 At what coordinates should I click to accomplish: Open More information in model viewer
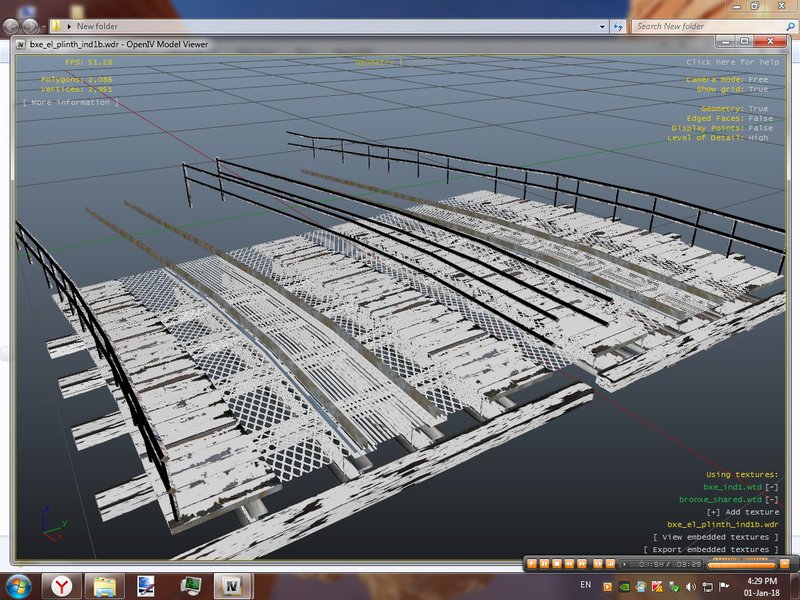click(x=70, y=102)
